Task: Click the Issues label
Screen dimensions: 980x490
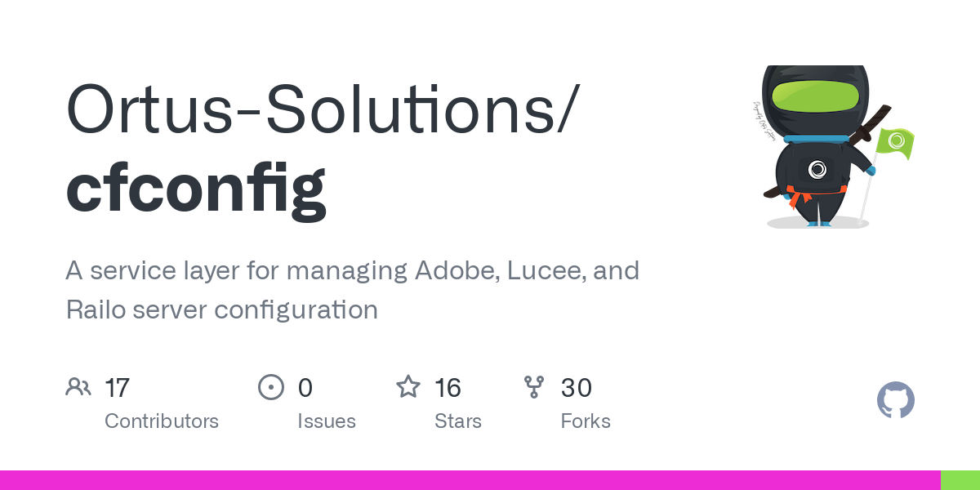Action: 327,421
